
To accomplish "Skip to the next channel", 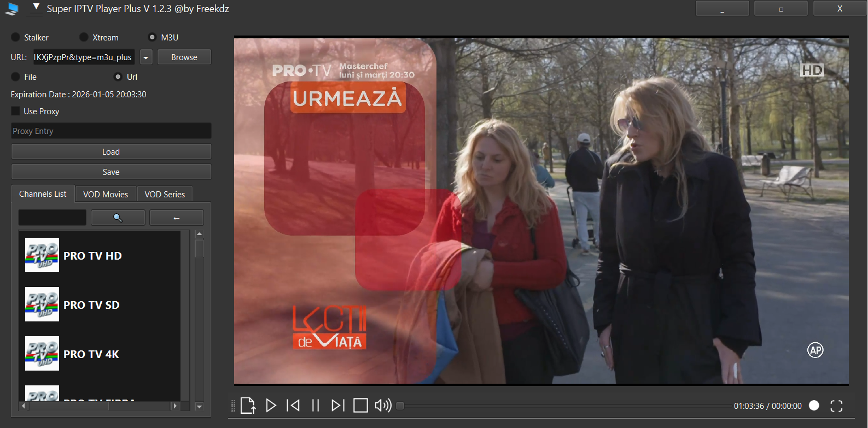I will [x=338, y=405].
